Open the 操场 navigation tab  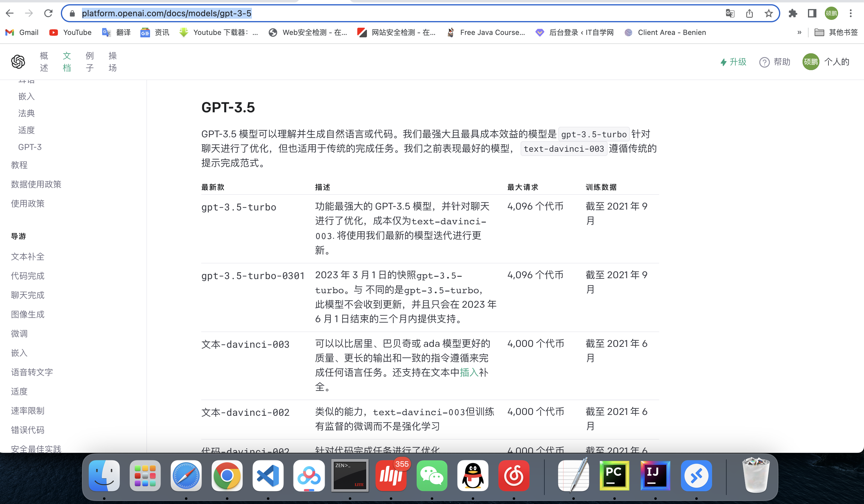[112, 62]
